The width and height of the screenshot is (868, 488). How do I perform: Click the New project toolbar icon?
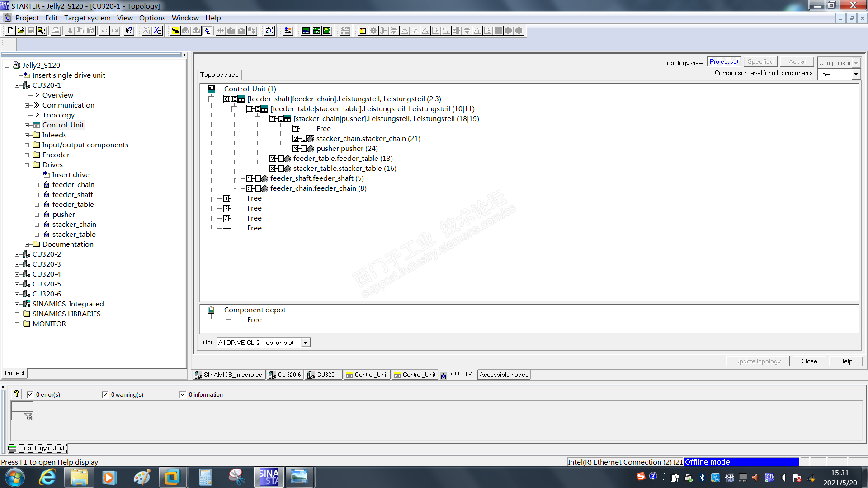click(10, 31)
